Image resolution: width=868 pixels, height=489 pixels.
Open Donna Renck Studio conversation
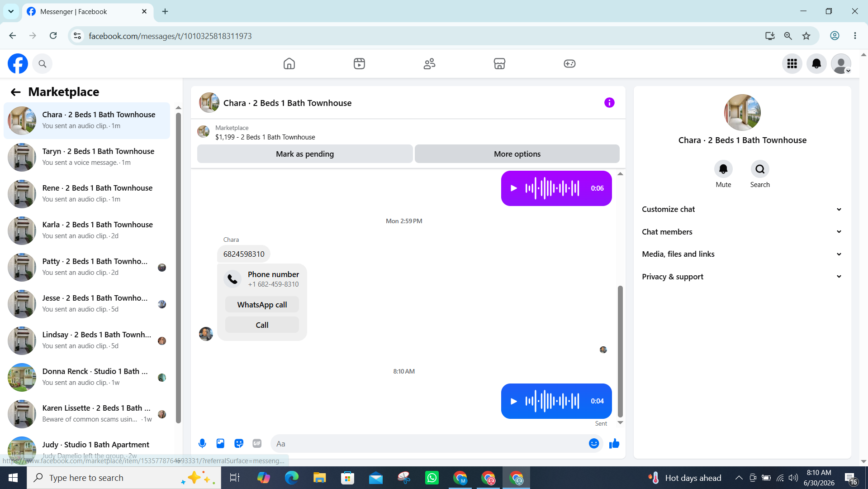87,377
